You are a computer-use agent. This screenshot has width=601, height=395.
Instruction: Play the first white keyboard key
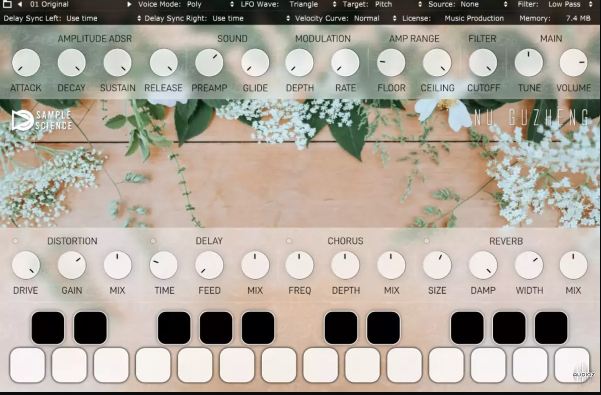[27, 365]
